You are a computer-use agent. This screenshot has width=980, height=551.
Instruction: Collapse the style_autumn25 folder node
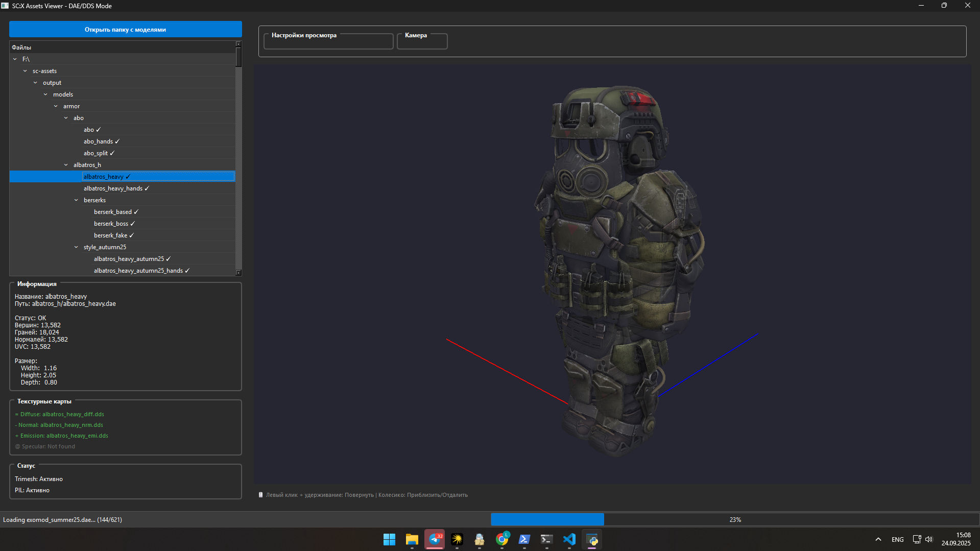point(76,247)
